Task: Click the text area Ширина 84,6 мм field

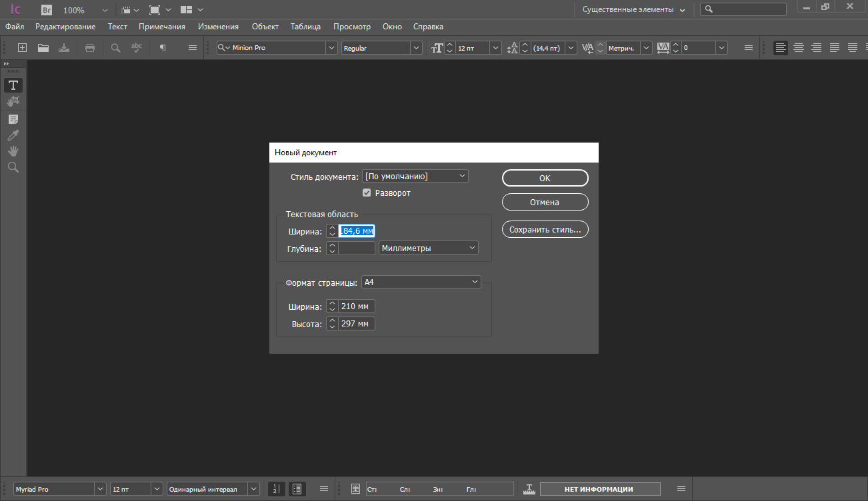Action: click(357, 231)
